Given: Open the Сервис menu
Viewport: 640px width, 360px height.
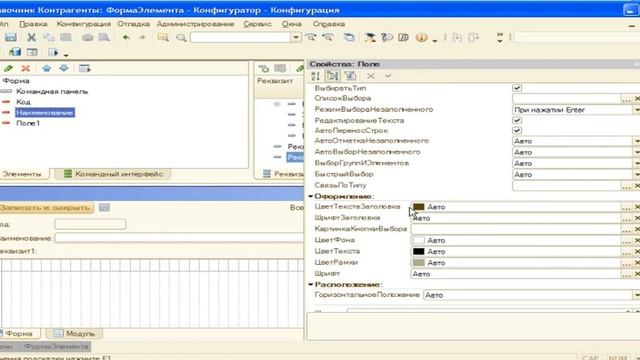Looking at the screenshot, I should coord(257,24).
